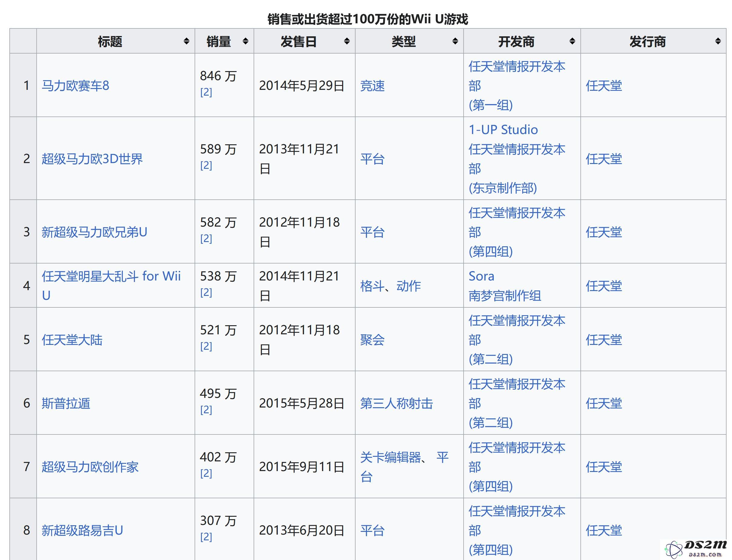Image resolution: width=732 pixels, height=560 pixels.
Task: Open the 新超级马力欧兄弟U link
Action: tap(94, 232)
